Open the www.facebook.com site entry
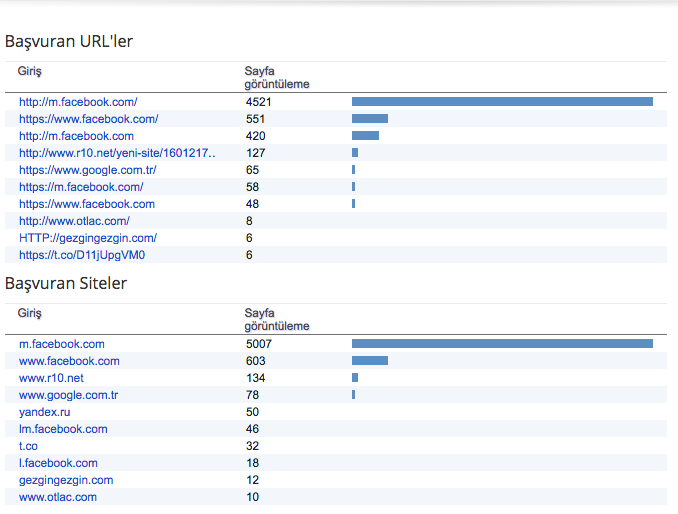This screenshot has height=514, width=678. [69, 361]
